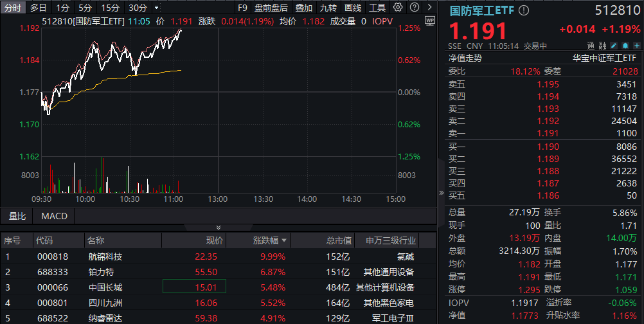The width and height of the screenshot is (644, 324).
Task: Select the 5分 period tab
Action: click(85, 7)
